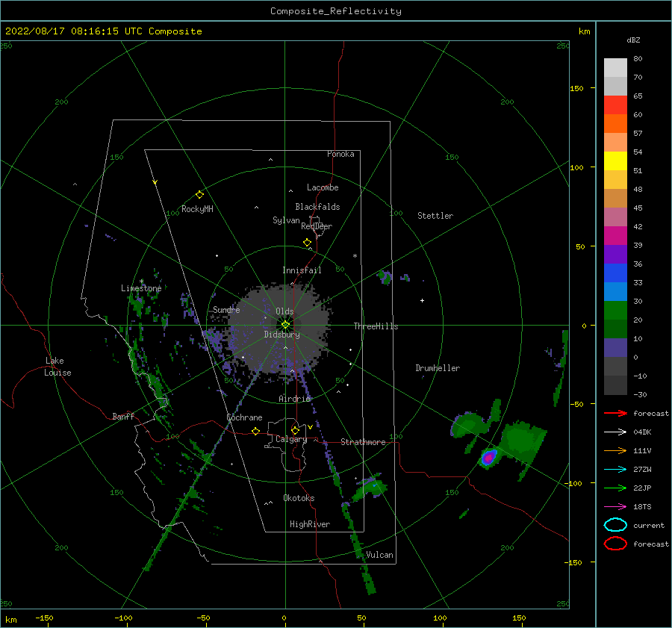
Task: Click the green 22JP arrow in legend
Action: point(615,488)
